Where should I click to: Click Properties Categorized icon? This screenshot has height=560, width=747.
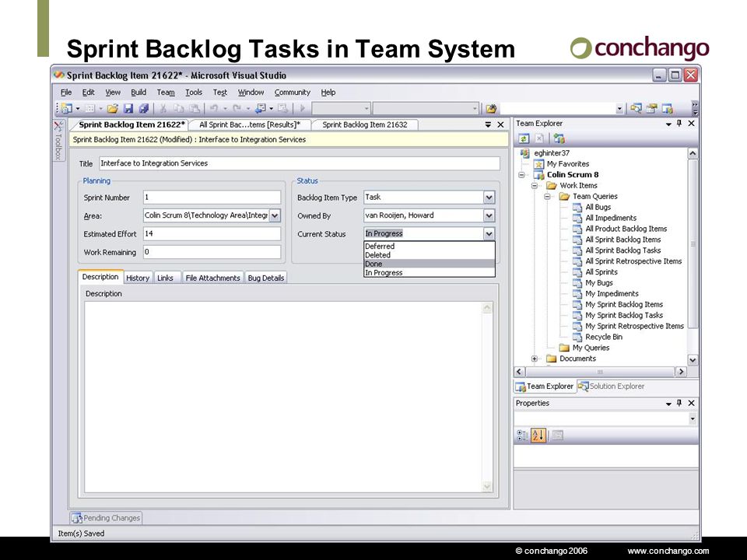(522, 435)
